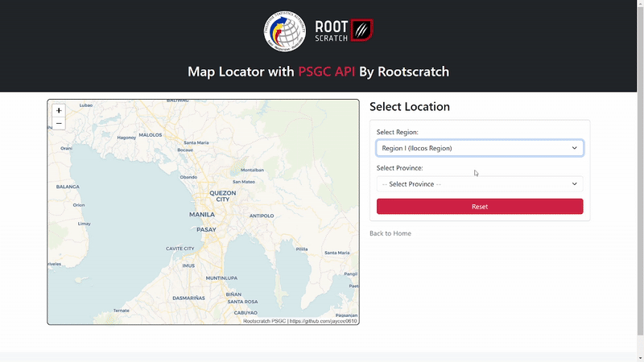644x362 pixels.
Task: Click the map zoom out minus button
Action: [59, 124]
